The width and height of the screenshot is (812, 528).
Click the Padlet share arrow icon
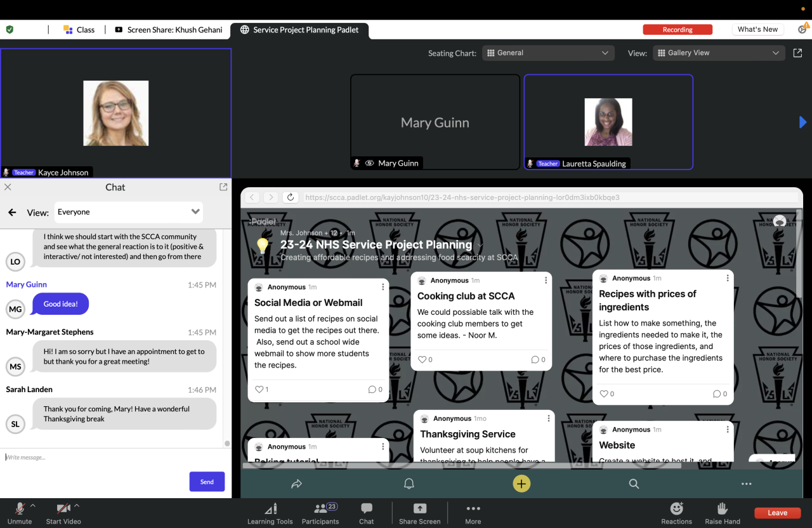pos(296,484)
